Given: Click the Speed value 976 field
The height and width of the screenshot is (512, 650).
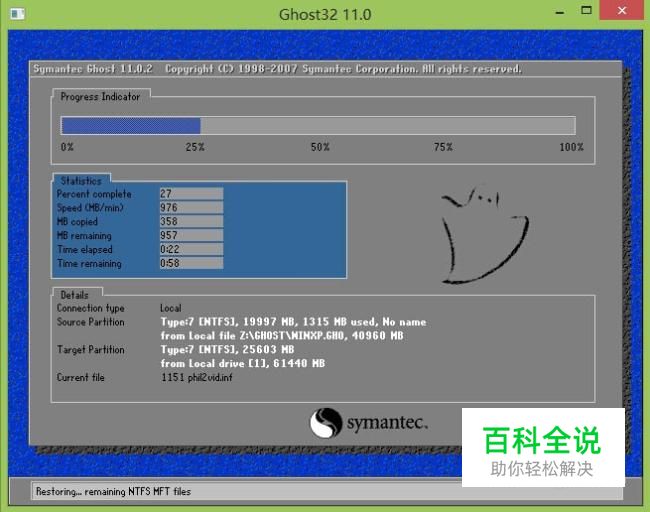Looking at the screenshot, I should [x=192, y=207].
